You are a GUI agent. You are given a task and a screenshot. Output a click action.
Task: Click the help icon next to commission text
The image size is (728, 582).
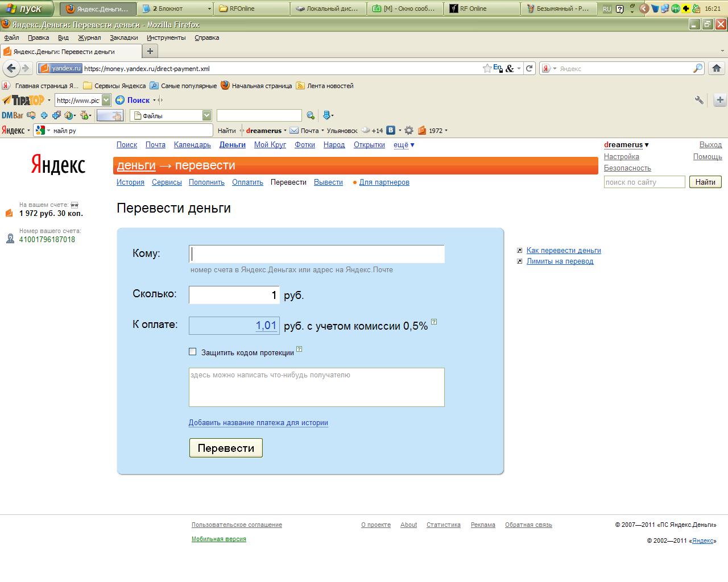pos(434,322)
